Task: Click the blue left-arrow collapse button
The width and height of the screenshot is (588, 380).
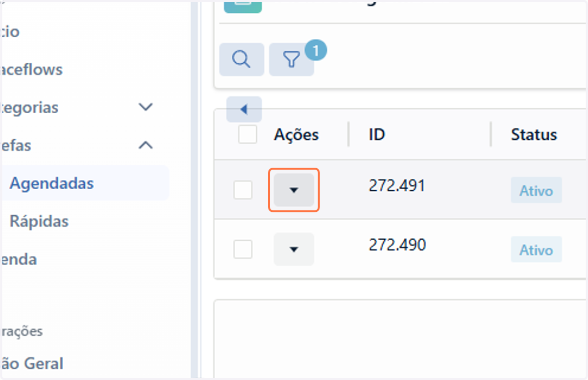Action: (244, 109)
